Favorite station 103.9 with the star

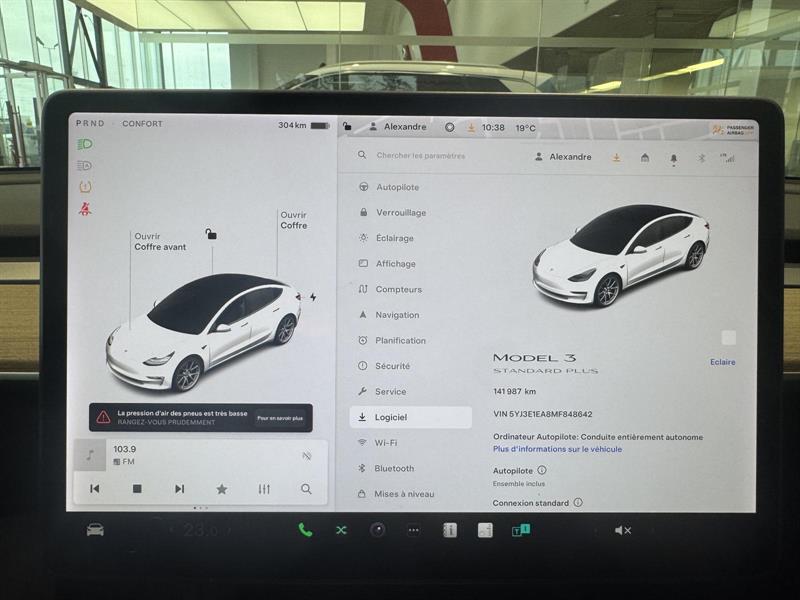point(221,489)
